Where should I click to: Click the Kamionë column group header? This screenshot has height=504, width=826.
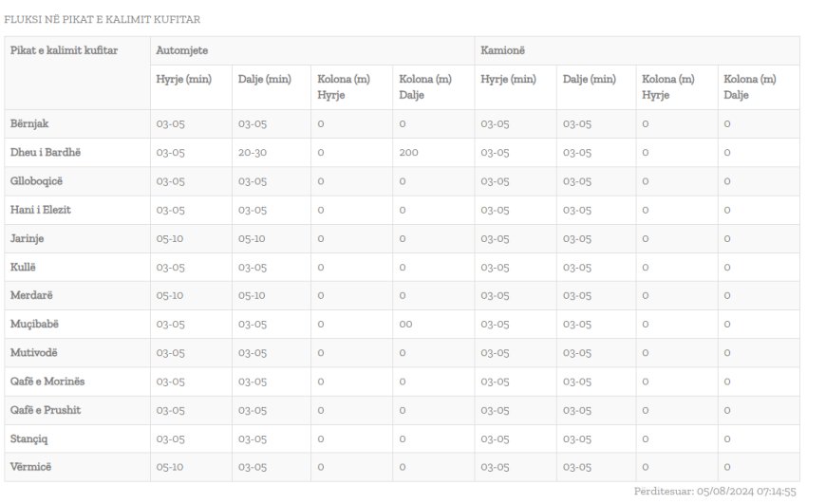[502, 50]
